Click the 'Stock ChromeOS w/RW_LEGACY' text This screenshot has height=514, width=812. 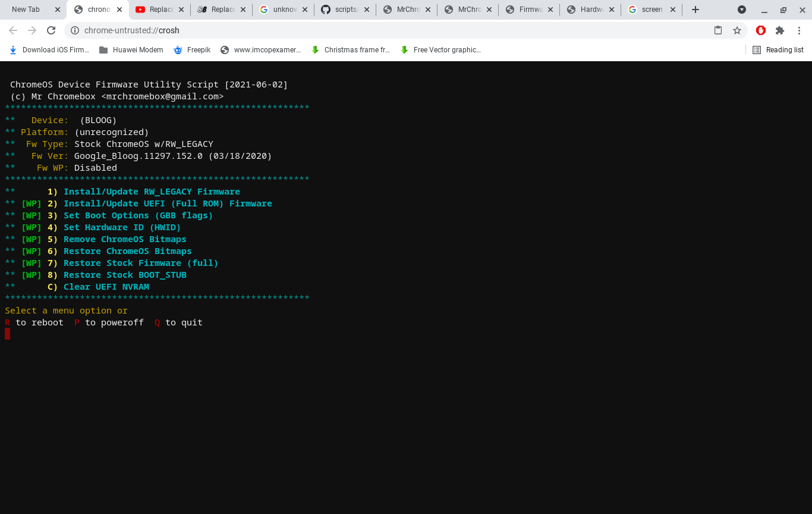click(x=144, y=144)
